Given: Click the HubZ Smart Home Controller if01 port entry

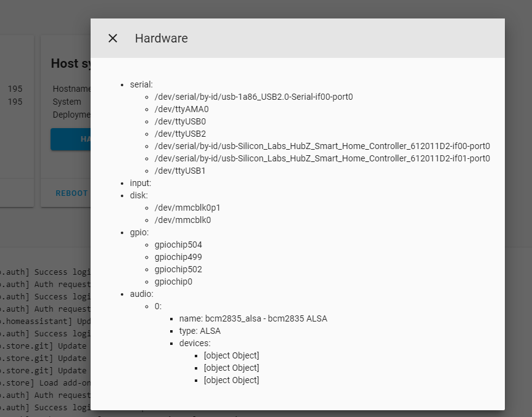Looking at the screenshot, I should click(x=322, y=158).
